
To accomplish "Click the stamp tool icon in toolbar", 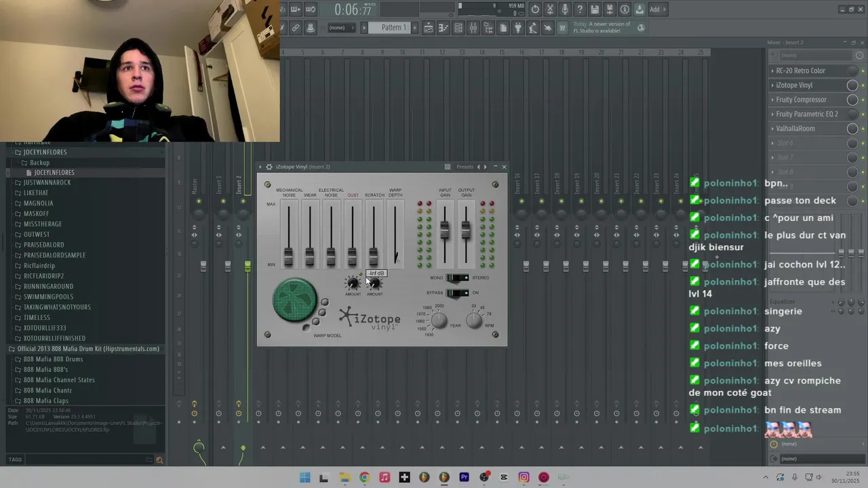I will 311,28.
